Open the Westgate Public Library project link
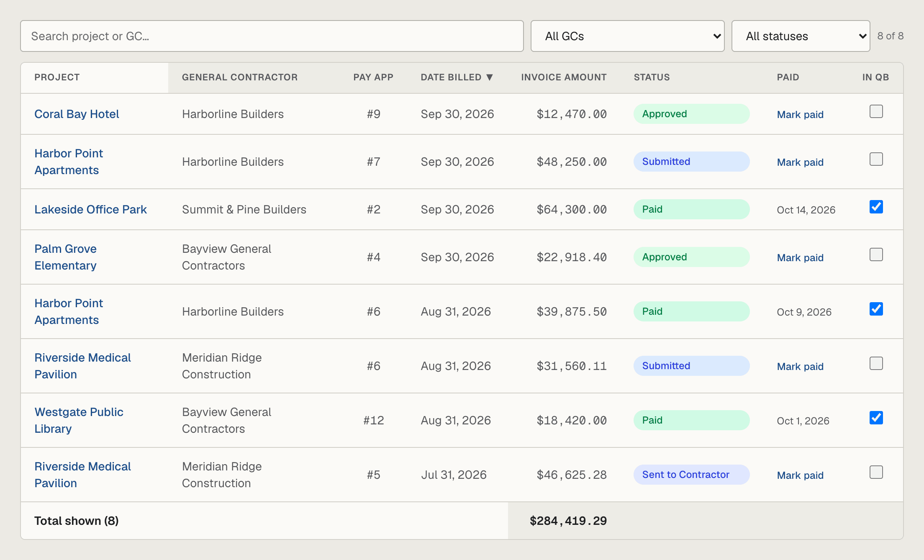 click(x=79, y=420)
